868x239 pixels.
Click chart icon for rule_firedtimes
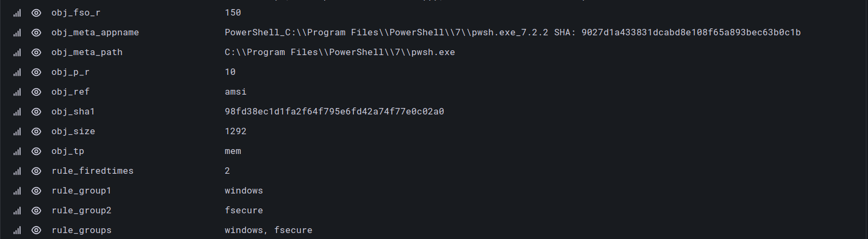tap(17, 171)
